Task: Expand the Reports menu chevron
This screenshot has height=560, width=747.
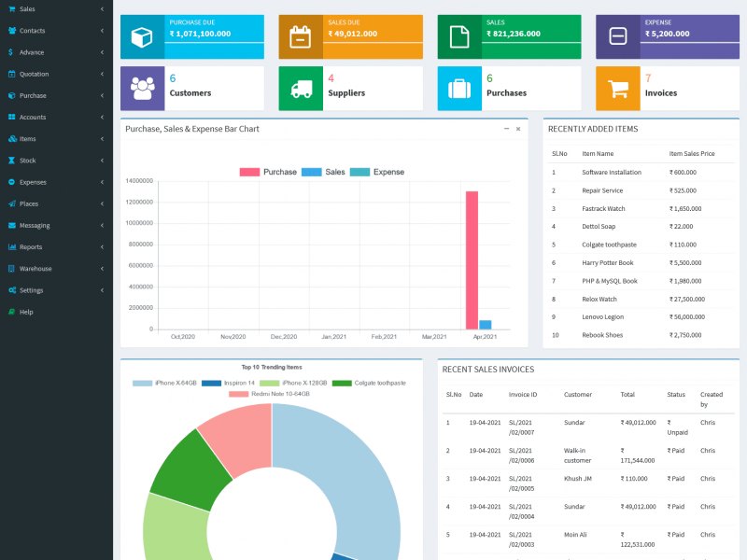Action: coord(102,246)
